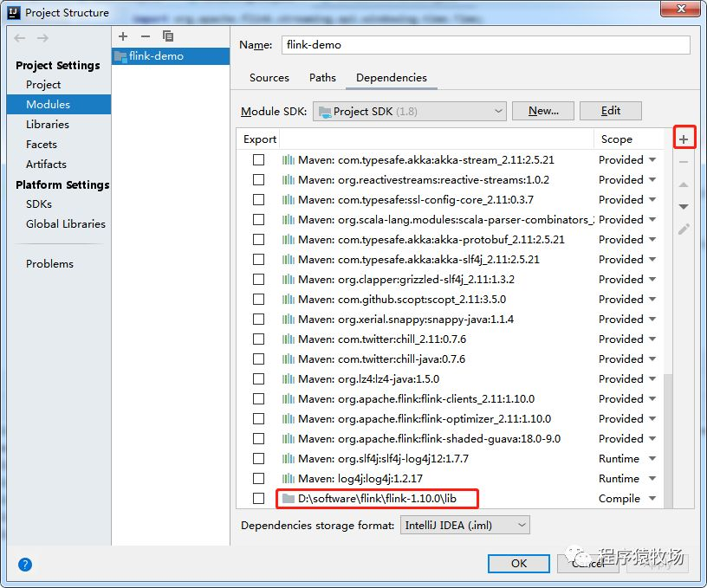This screenshot has height=588, width=707.
Task: Toggle export checkbox for akka-stream_2.11:2.5.21
Action: pyautogui.click(x=258, y=160)
